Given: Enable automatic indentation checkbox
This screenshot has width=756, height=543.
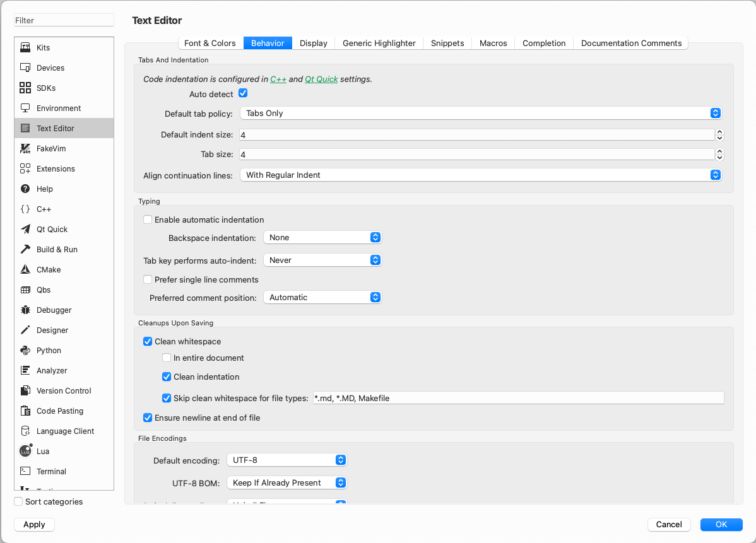Looking at the screenshot, I should 148,219.
